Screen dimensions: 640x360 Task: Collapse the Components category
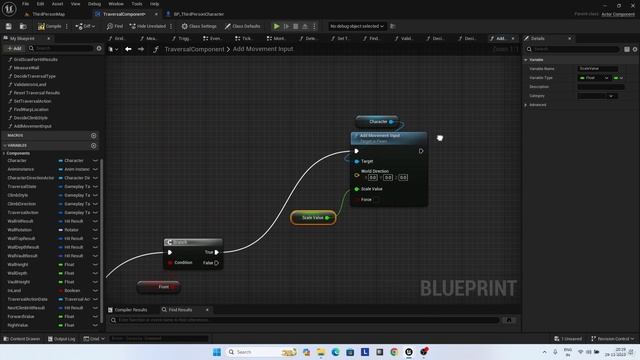(x=4, y=153)
